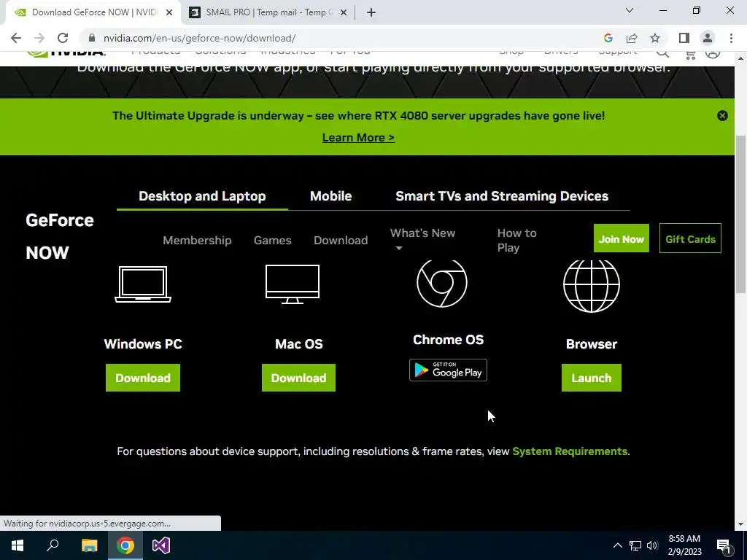Click the Join Now button
747x560 pixels.
point(622,238)
